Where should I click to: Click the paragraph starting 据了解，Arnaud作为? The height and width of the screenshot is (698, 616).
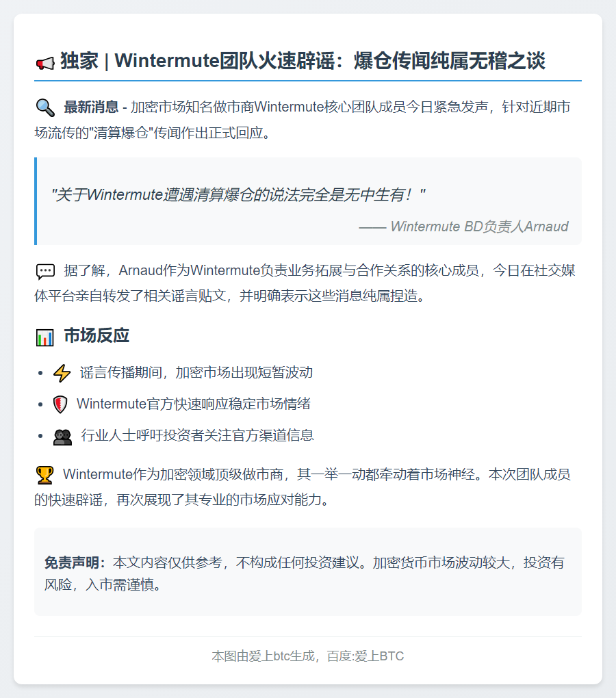pyautogui.click(x=305, y=283)
